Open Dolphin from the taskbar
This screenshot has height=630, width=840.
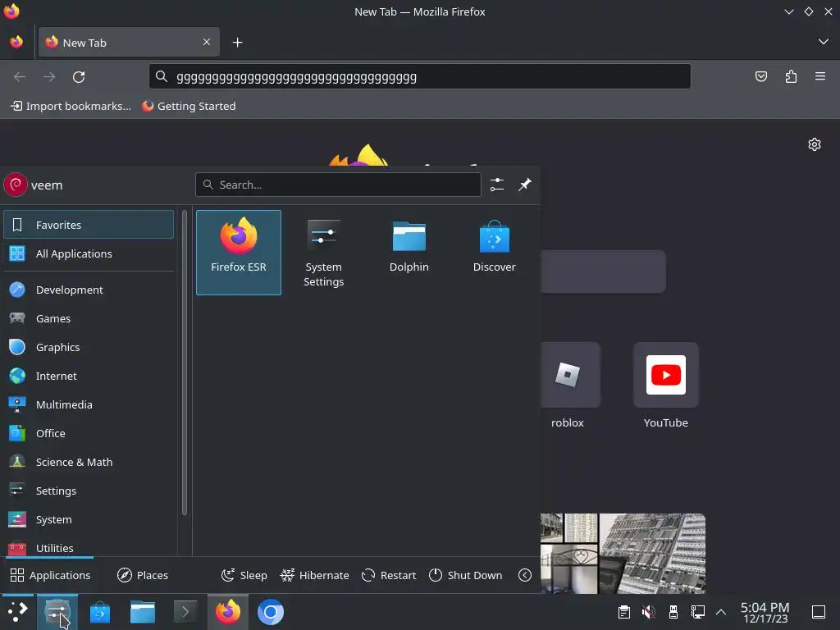click(143, 612)
